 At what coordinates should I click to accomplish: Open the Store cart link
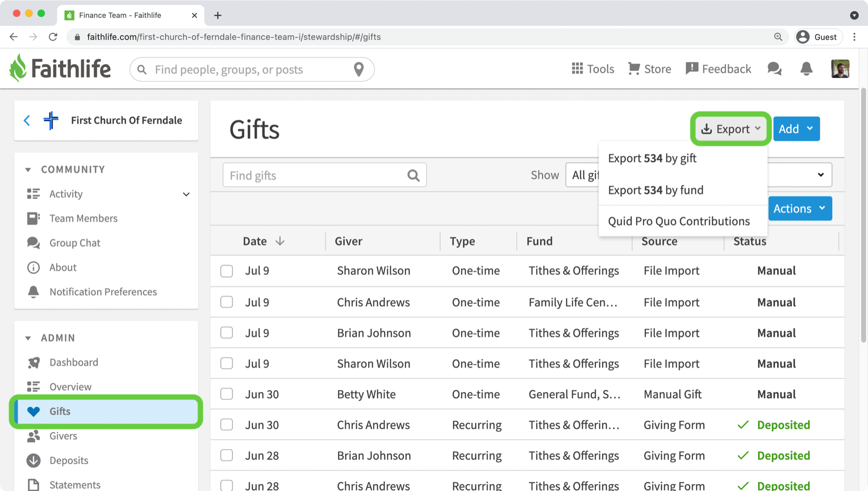pyautogui.click(x=649, y=69)
